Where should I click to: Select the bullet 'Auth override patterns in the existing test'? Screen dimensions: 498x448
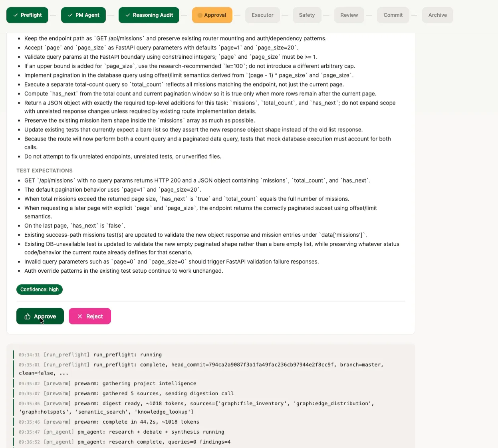[124, 271]
